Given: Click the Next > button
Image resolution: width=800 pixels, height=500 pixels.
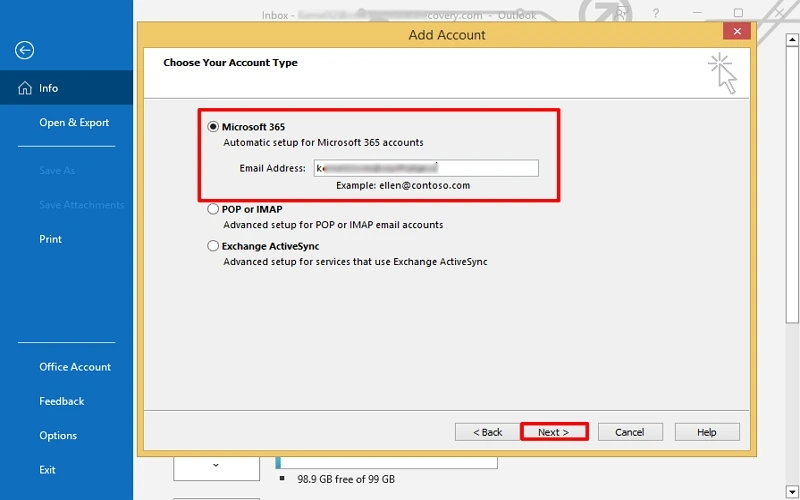Looking at the screenshot, I should pyautogui.click(x=554, y=432).
